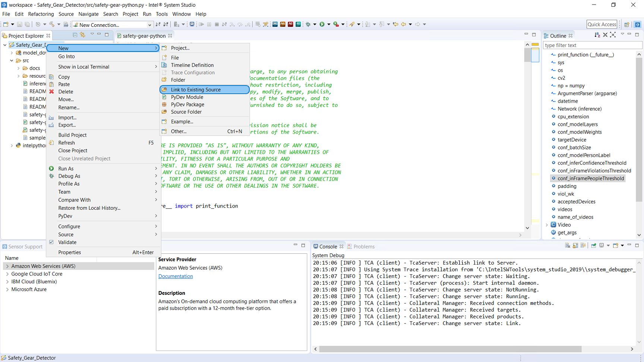This screenshot has height=362, width=644.
Task: Click the editor vertical scrollbar thumb
Action: coord(527,55)
